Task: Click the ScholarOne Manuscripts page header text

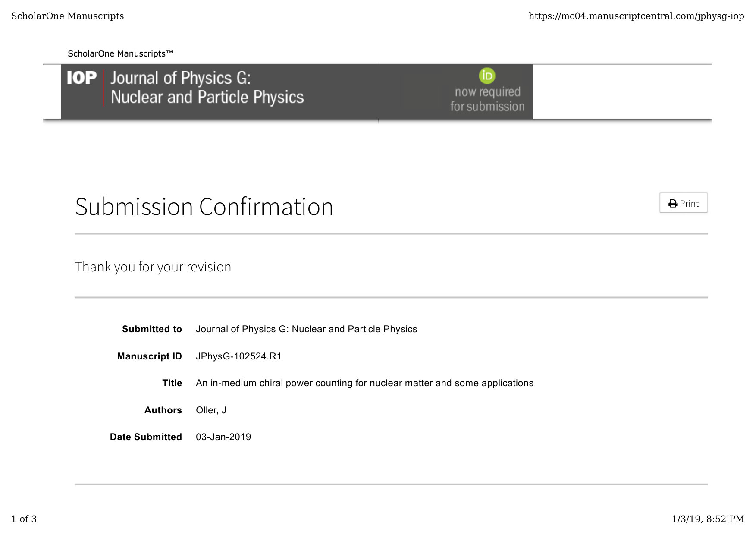Action: click(x=67, y=16)
